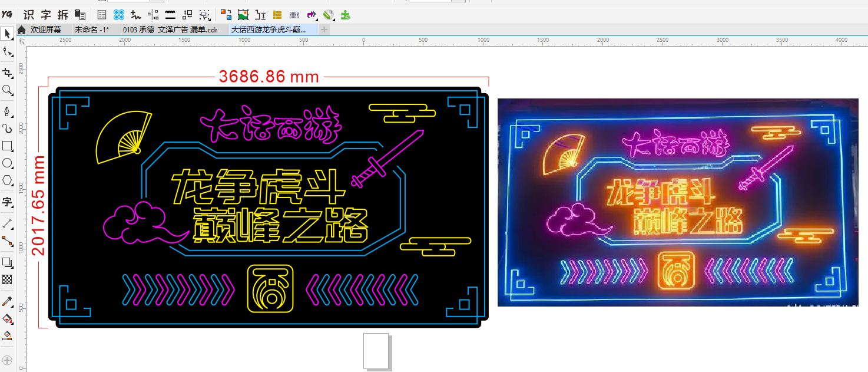Image resolution: width=868 pixels, height=372 pixels.
Task: Select the 2017.65 mm height dimension text
Action: coord(38,205)
